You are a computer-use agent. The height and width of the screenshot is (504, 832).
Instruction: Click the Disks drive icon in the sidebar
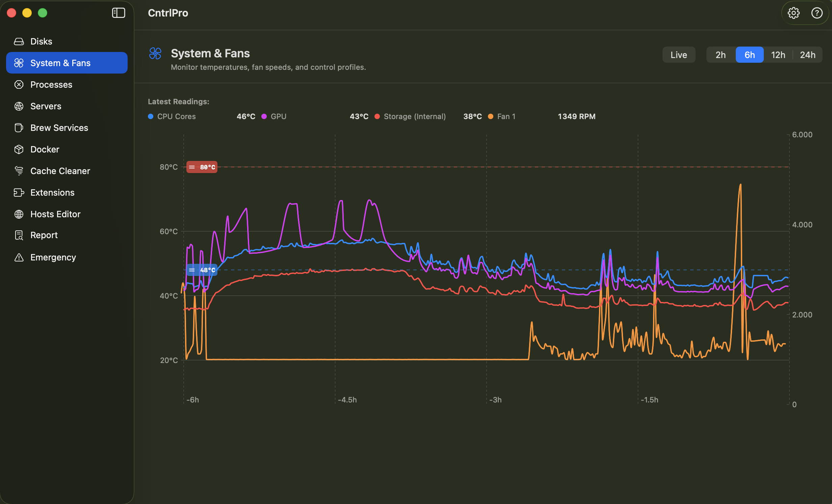pos(19,41)
